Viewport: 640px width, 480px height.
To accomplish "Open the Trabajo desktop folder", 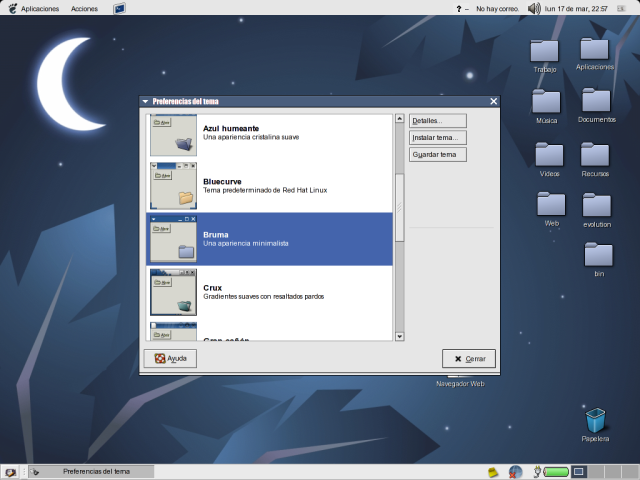I will coord(544,51).
